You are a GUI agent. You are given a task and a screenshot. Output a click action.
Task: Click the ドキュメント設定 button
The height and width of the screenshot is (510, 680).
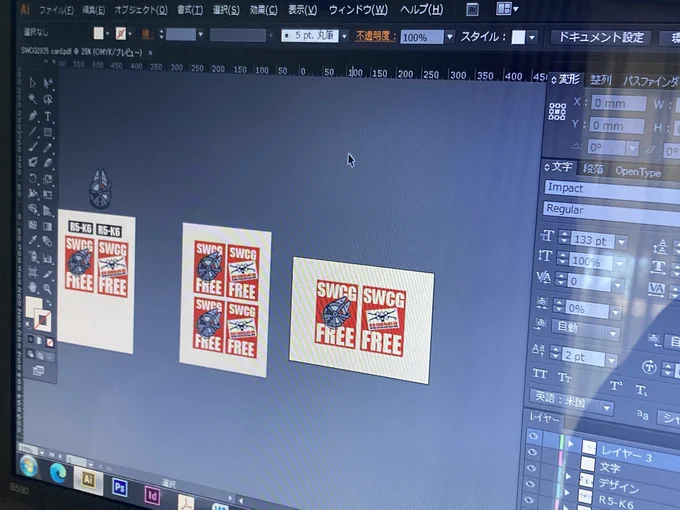pos(601,37)
